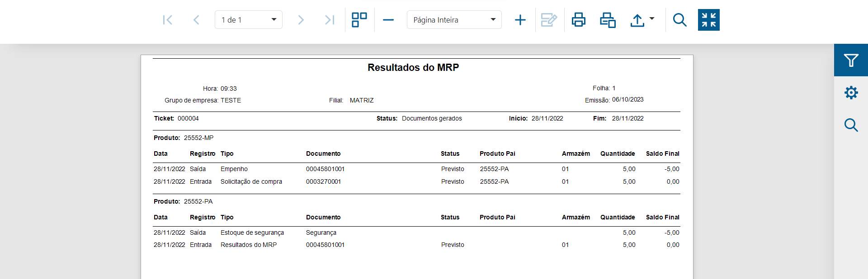
Task: Expand the 'Página Inteira' zoom dropdown
Action: pyautogui.click(x=454, y=20)
